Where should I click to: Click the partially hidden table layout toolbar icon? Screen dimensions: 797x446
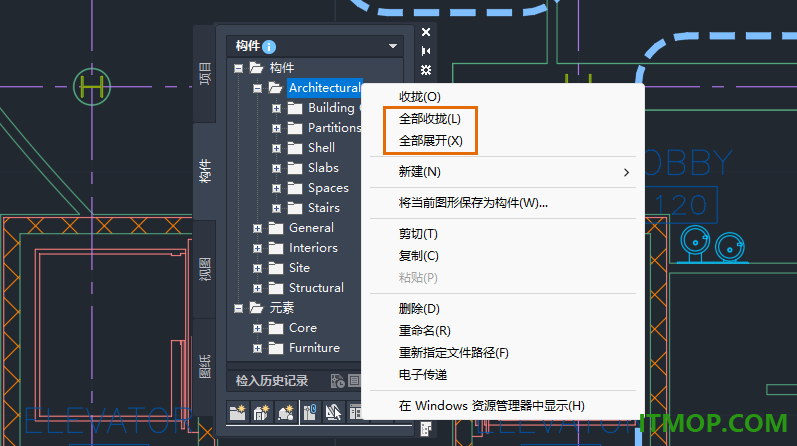pyautogui.click(x=355, y=412)
